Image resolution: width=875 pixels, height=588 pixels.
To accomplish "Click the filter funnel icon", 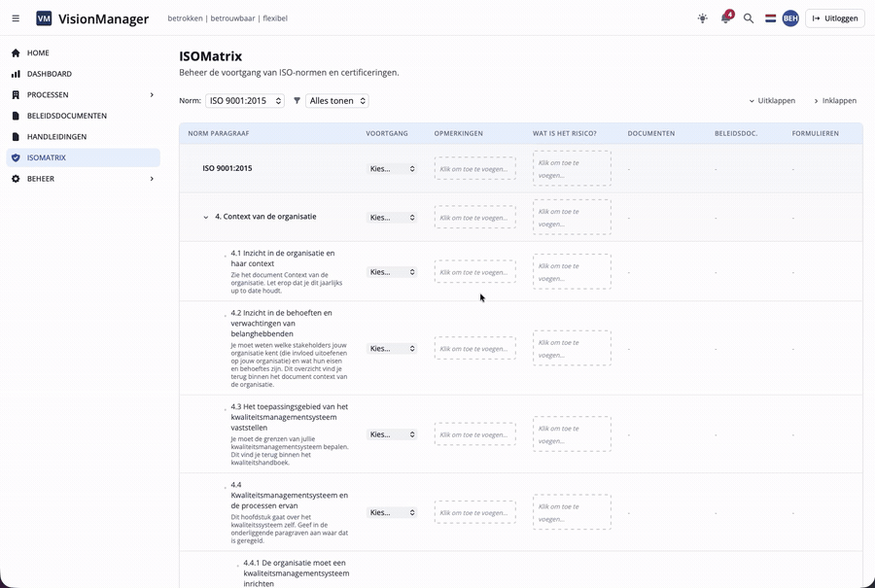I will (x=297, y=101).
